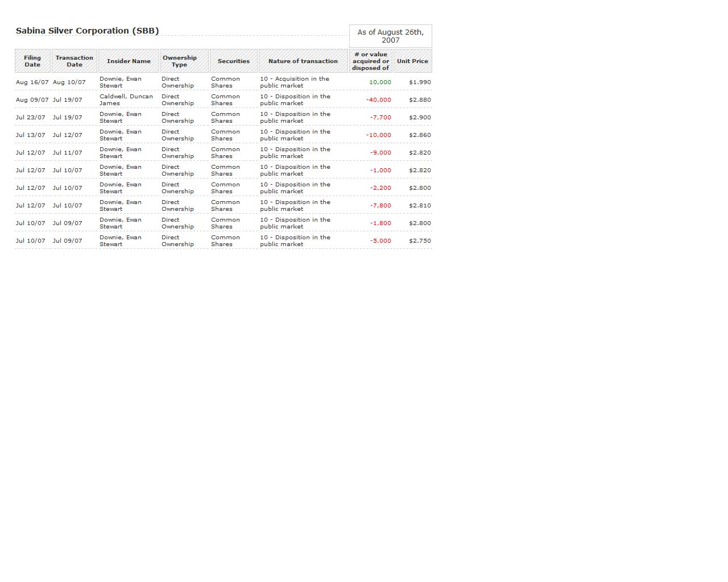The width and height of the screenshot is (728, 582).
Task: Select Common Shares in the $2.750 row
Action: [225, 241]
